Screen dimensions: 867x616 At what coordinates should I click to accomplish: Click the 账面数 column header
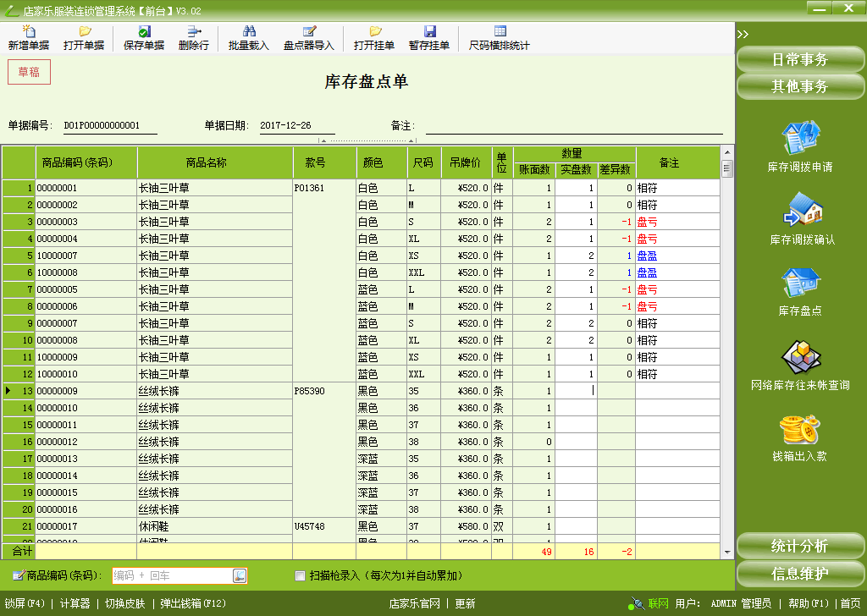[534, 169]
